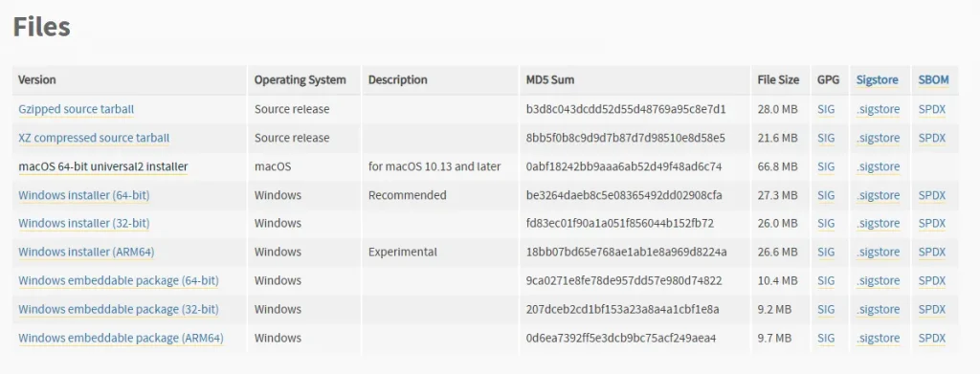Open SIG link for Windows installer (32-bit)
This screenshot has width=980, height=374.
tap(826, 223)
